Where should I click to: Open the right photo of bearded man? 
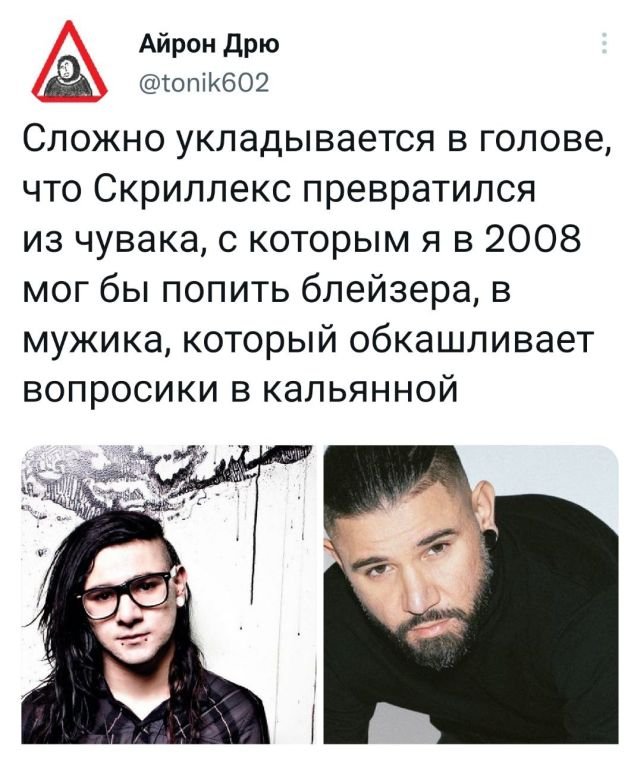pyautogui.click(x=471, y=594)
